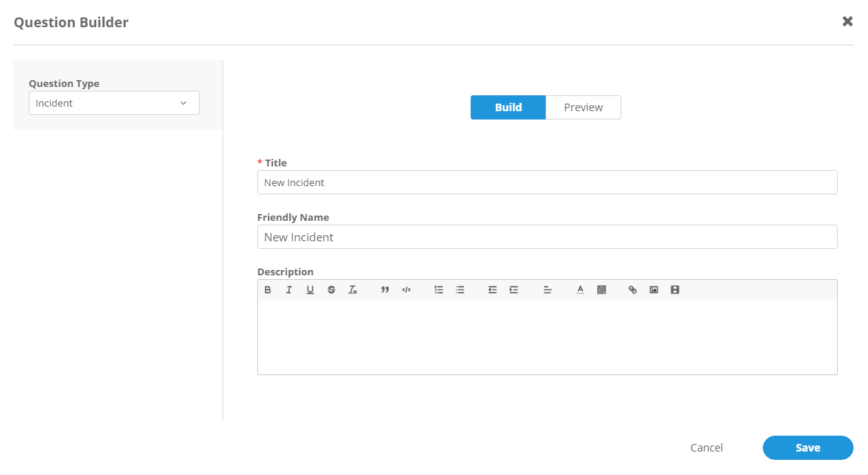Screen dimensions: 868x475
Task: Increase indent of description text
Action: tap(514, 290)
